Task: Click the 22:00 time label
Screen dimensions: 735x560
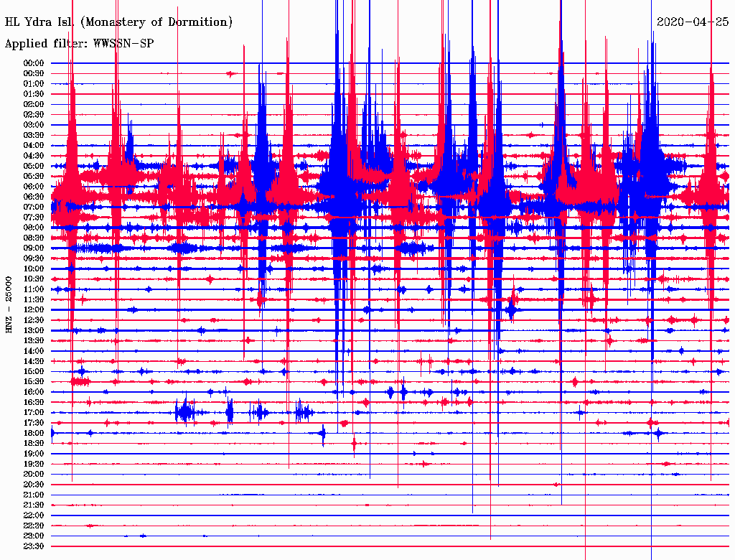Action: [34, 515]
